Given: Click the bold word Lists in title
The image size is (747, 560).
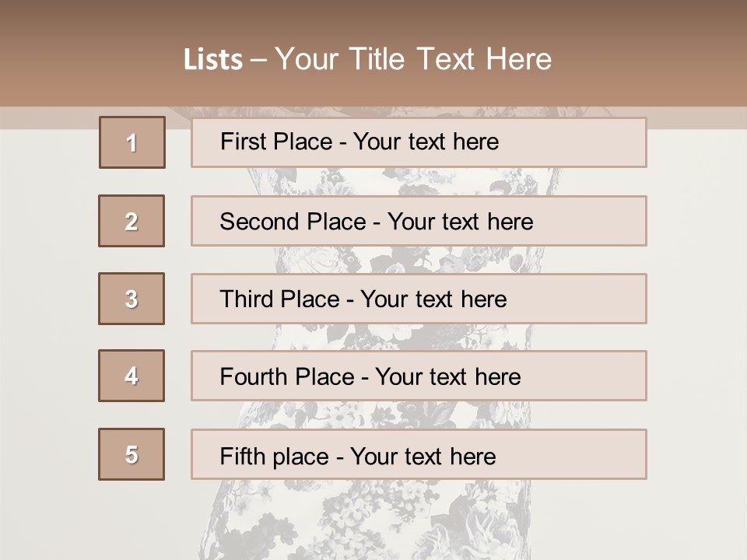Looking at the screenshot, I should 213,59.
